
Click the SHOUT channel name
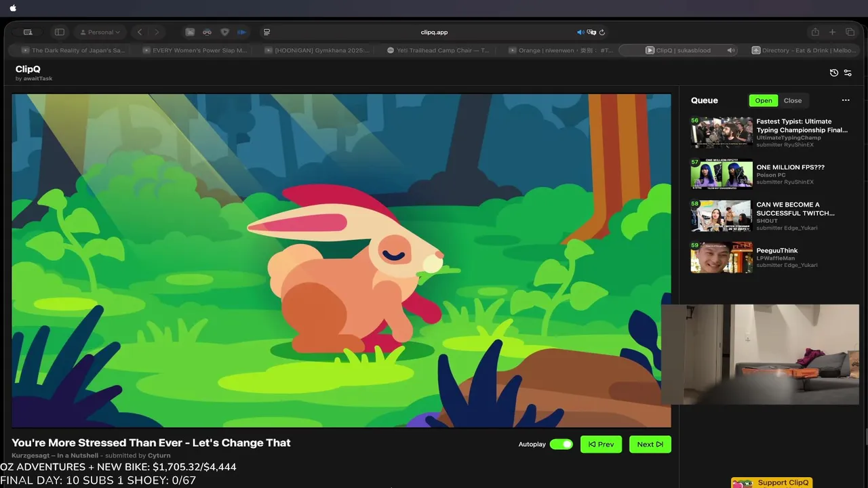pos(767,221)
